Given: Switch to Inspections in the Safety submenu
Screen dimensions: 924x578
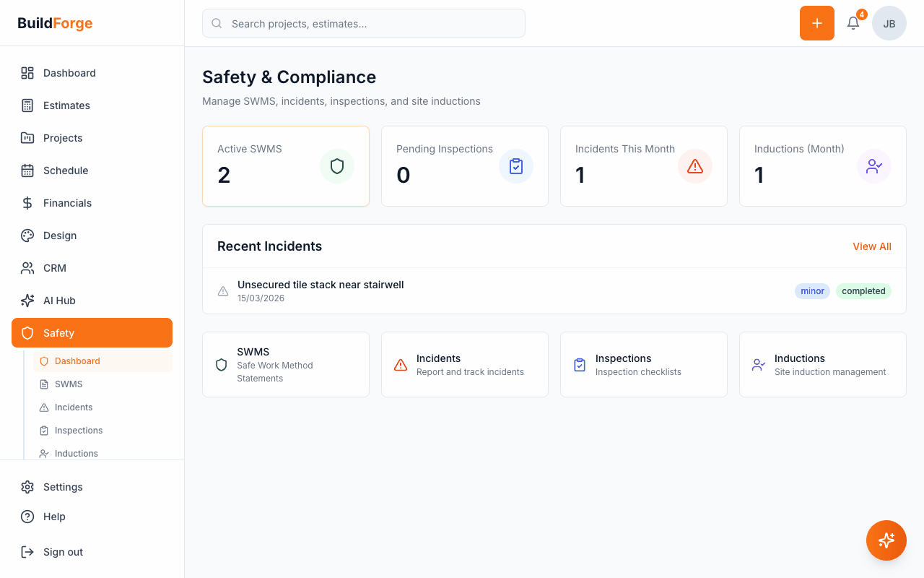Looking at the screenshot, I should (x=78, y=430).
